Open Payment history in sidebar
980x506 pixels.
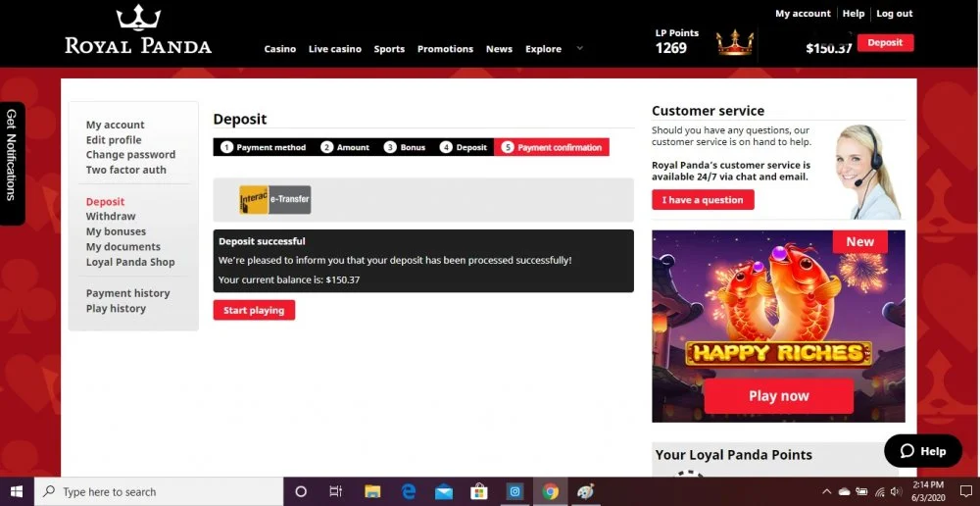(128, 293)
